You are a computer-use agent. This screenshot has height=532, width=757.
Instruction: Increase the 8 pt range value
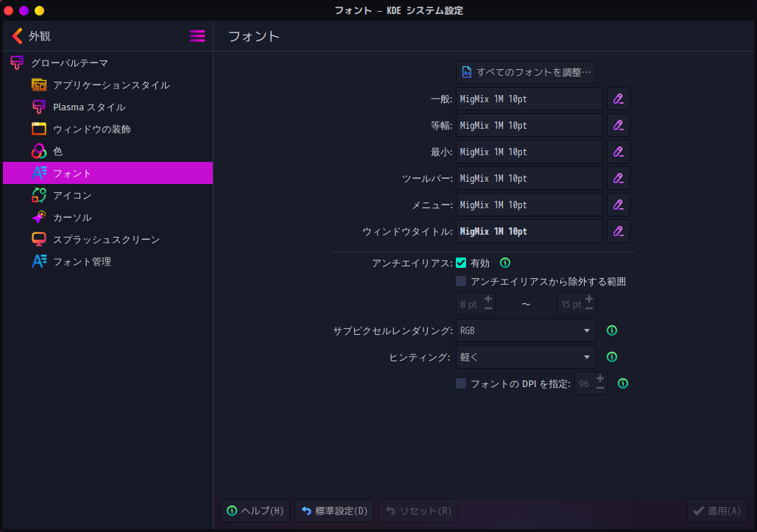pos(488,299)
